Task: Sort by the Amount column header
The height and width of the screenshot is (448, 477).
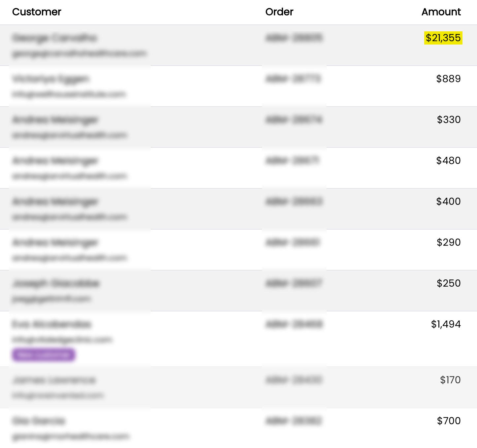Action: coord(441,12)
